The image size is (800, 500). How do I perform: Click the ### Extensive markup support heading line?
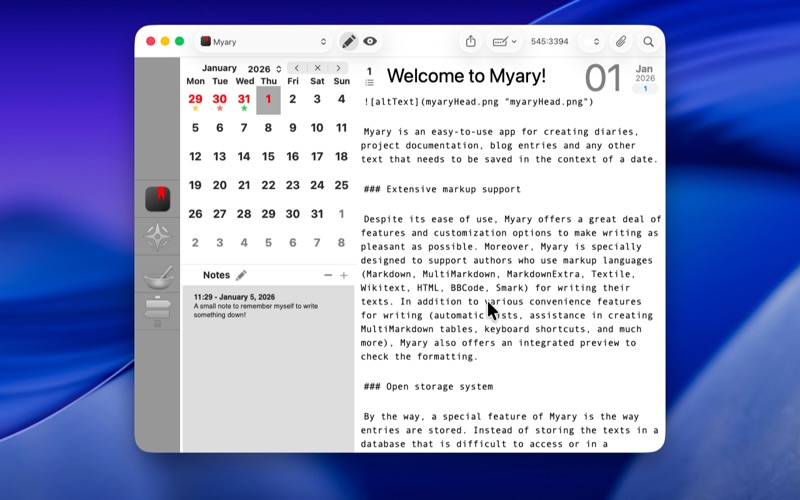coord(442,189)
